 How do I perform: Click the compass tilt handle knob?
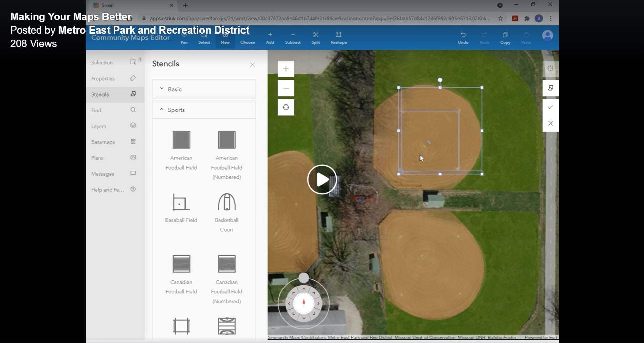pyautogui.click(x=304, y=278)
